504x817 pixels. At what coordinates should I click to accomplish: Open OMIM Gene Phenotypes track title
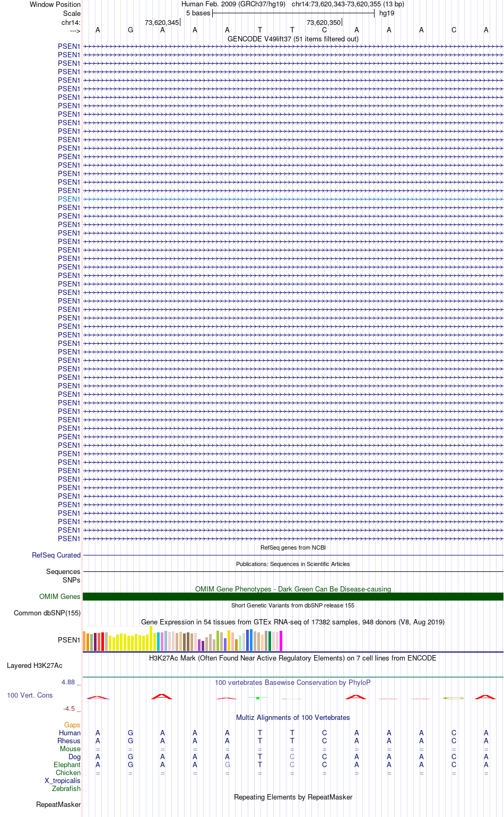click(293, 589)
